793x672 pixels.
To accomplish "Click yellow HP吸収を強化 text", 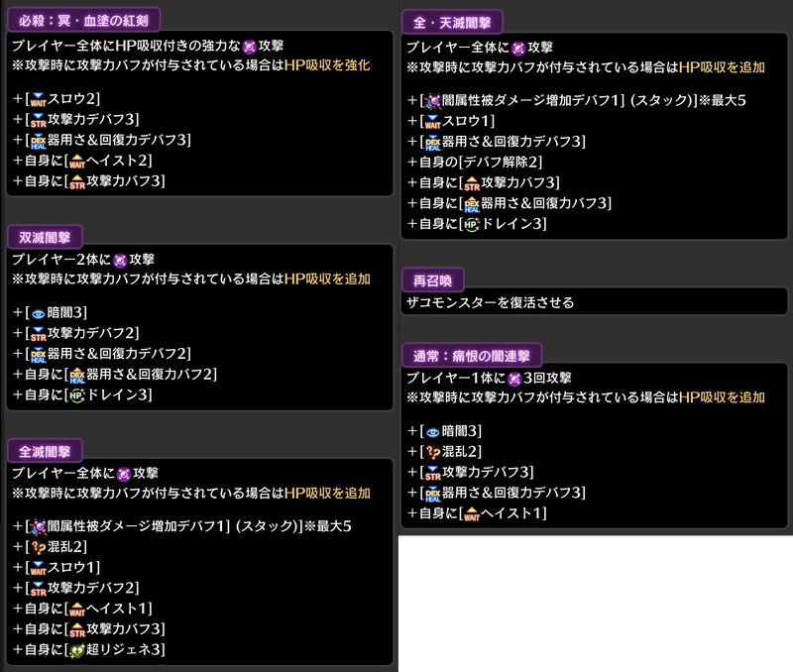I will tap(327, 65).
